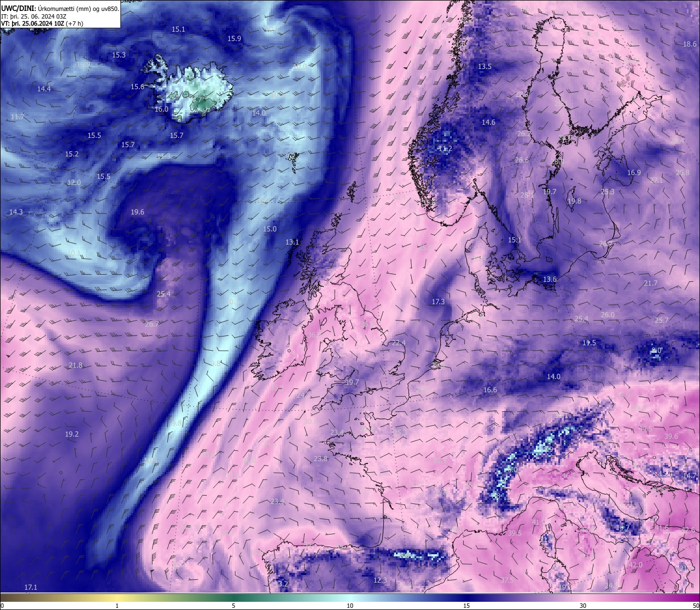This screenshot has width=700, height=610.
Task: Click the 19.2 value label
Action: 72,434
